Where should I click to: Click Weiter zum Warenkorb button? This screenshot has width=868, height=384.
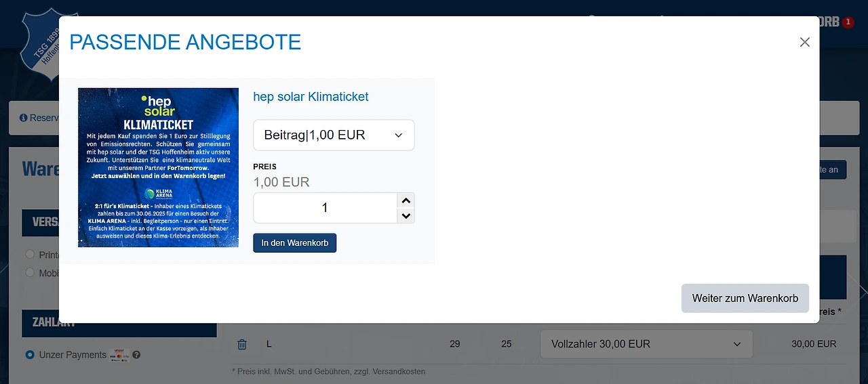point(745,298)
